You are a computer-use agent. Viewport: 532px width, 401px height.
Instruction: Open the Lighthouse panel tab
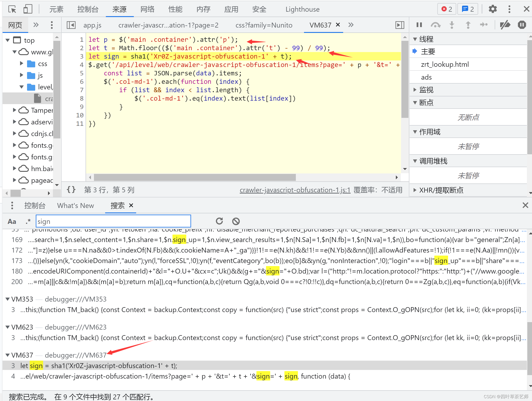(302, 9)
